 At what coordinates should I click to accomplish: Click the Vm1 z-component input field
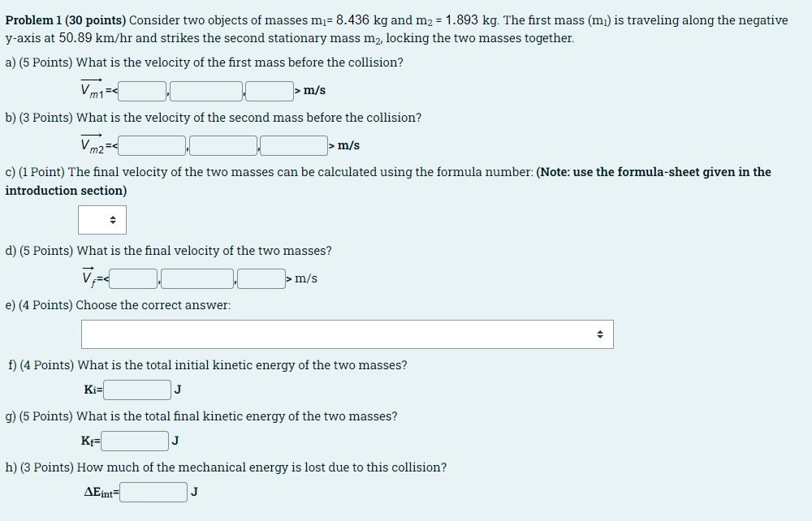(269, 90)
